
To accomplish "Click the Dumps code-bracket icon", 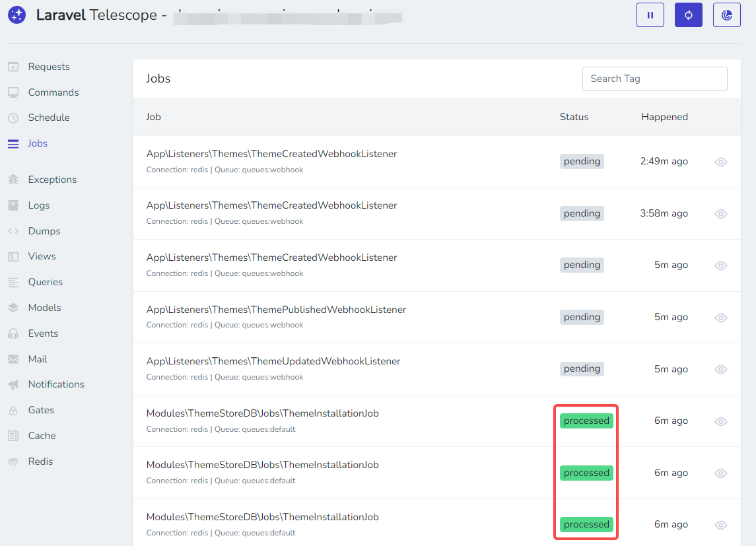I will click(13, 231).
